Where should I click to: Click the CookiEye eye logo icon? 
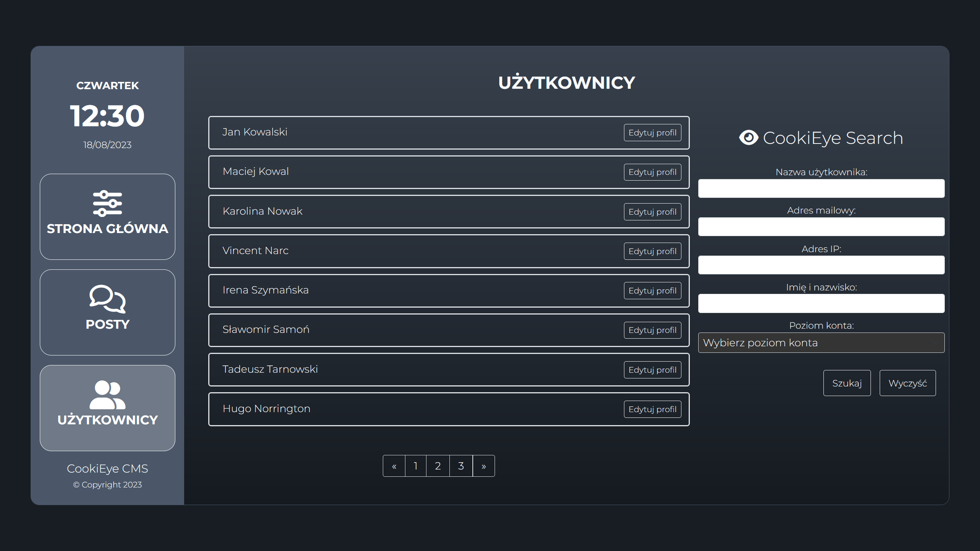click(748, 138)
